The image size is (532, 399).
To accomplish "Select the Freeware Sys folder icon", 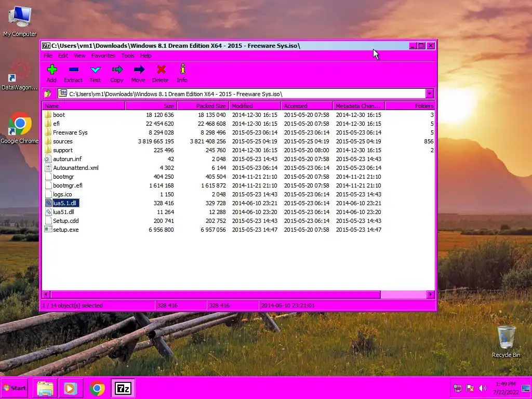I will tap(48, 132).
